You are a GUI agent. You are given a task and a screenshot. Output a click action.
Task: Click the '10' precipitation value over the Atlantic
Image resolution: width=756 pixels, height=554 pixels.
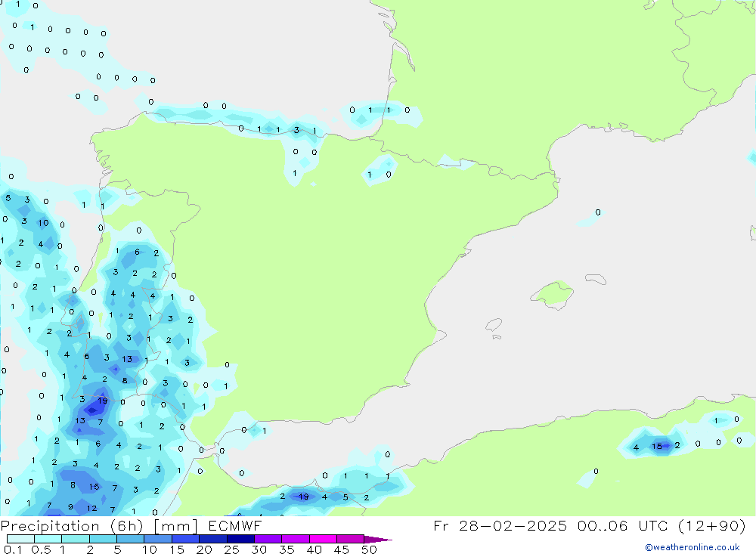43,223
